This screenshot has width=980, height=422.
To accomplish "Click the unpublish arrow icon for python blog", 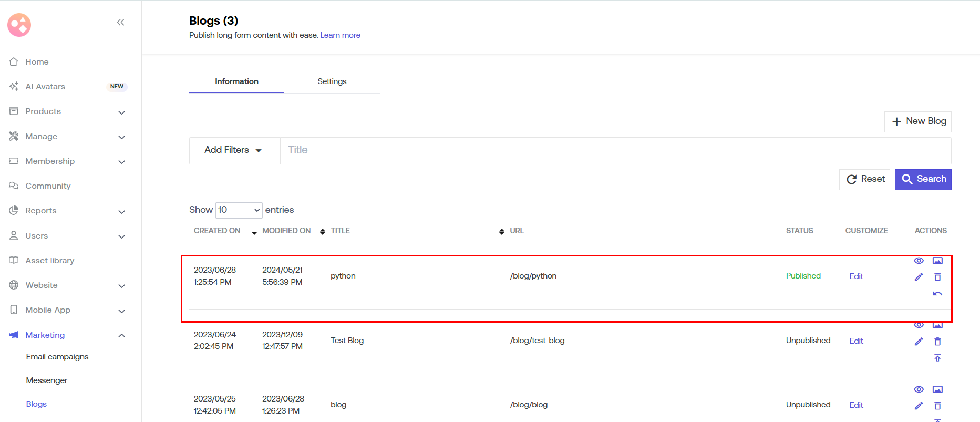I will [x=937, y=294].
